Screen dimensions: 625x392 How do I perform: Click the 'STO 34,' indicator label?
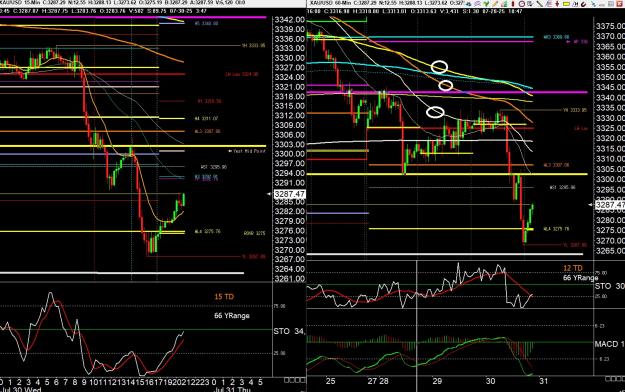[289, 331]
